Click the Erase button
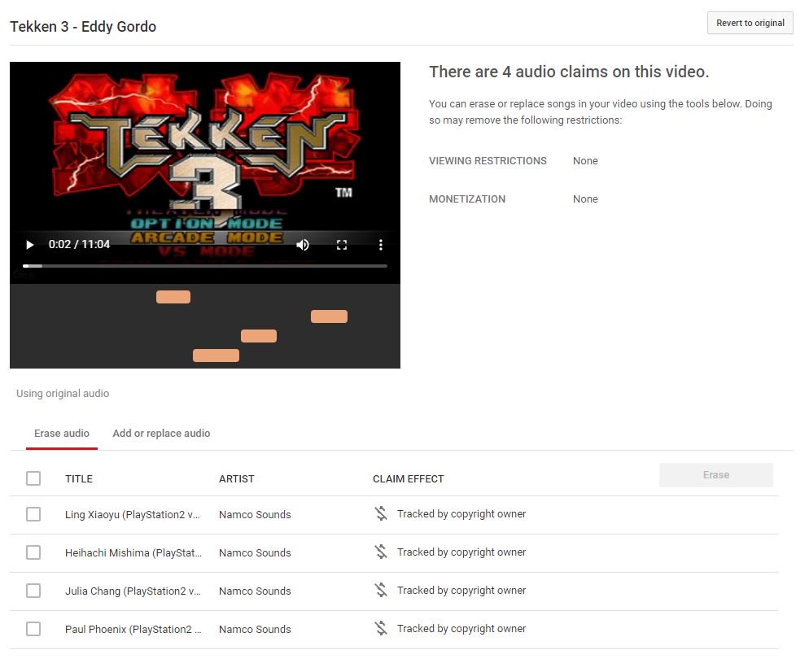Viewport: 809px width, 672px height. [715, 475]
